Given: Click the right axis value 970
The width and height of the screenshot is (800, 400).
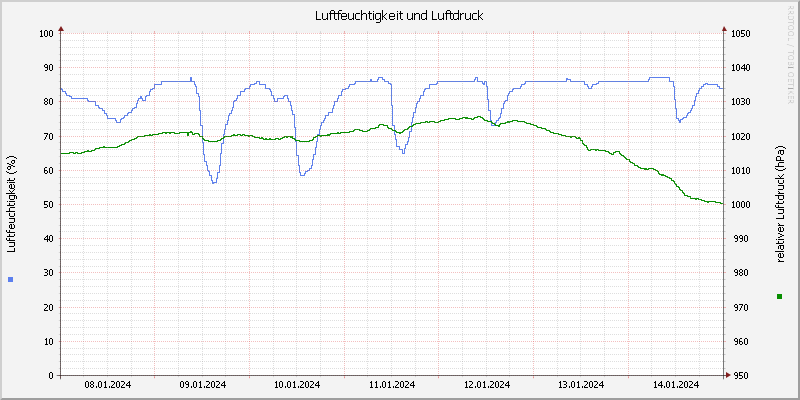Looking at the screenshot, I should 742,308.
